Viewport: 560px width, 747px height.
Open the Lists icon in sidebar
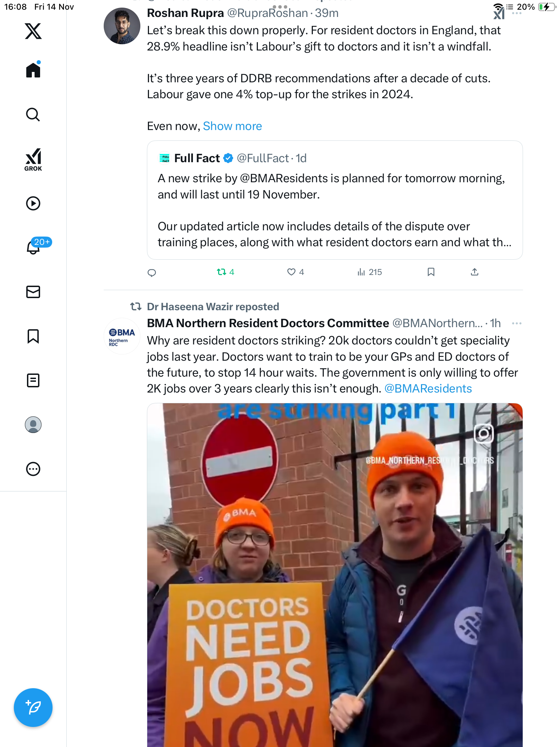[33, 380]
